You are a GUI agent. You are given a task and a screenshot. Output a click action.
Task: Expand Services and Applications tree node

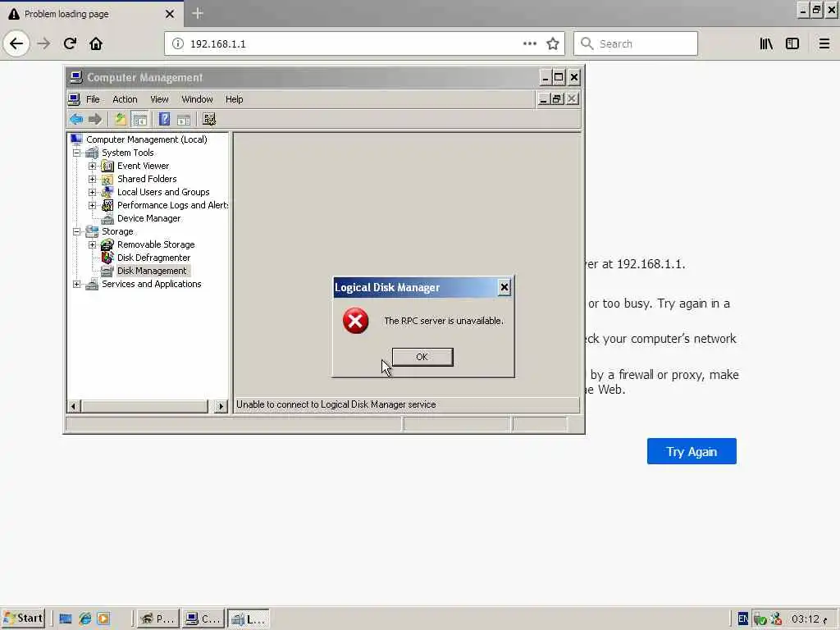(76, 284)
